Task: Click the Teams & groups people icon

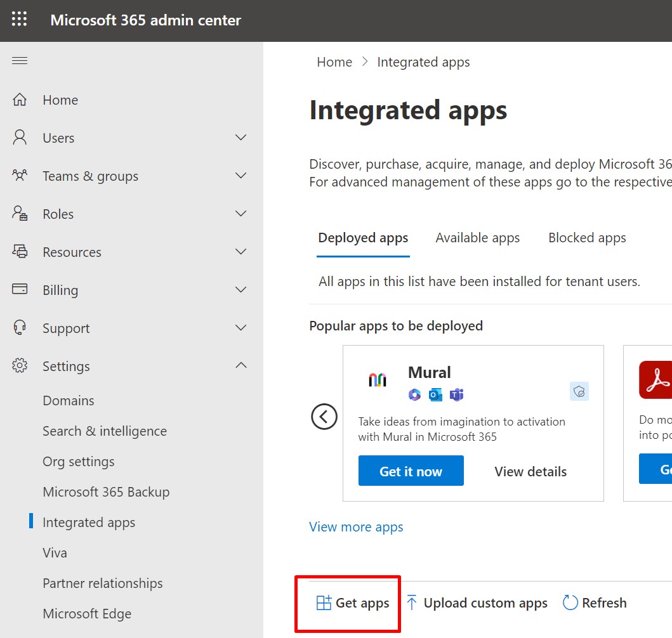Action: click(20, 175)
